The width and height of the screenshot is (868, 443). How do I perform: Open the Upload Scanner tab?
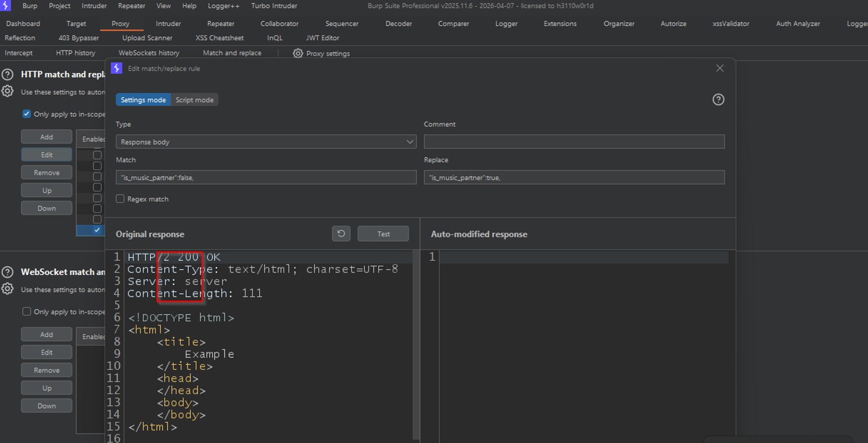(148, 38)
